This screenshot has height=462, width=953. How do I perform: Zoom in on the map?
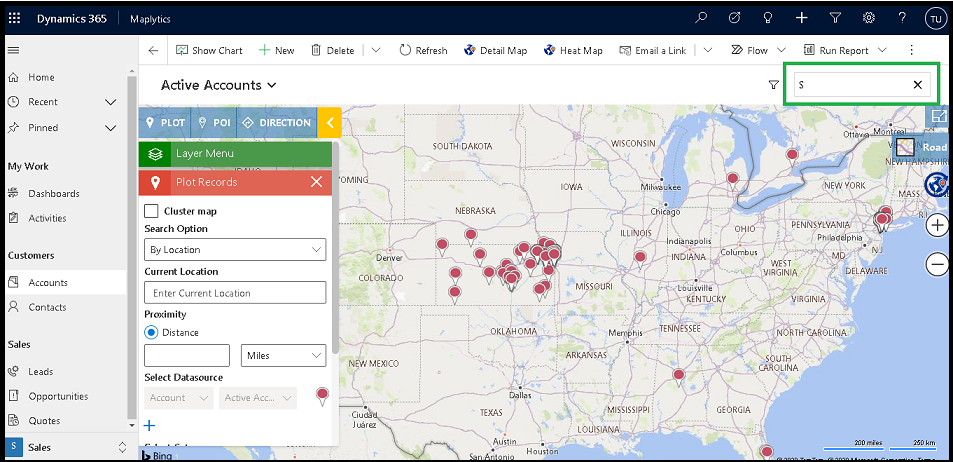pos(937,225)
